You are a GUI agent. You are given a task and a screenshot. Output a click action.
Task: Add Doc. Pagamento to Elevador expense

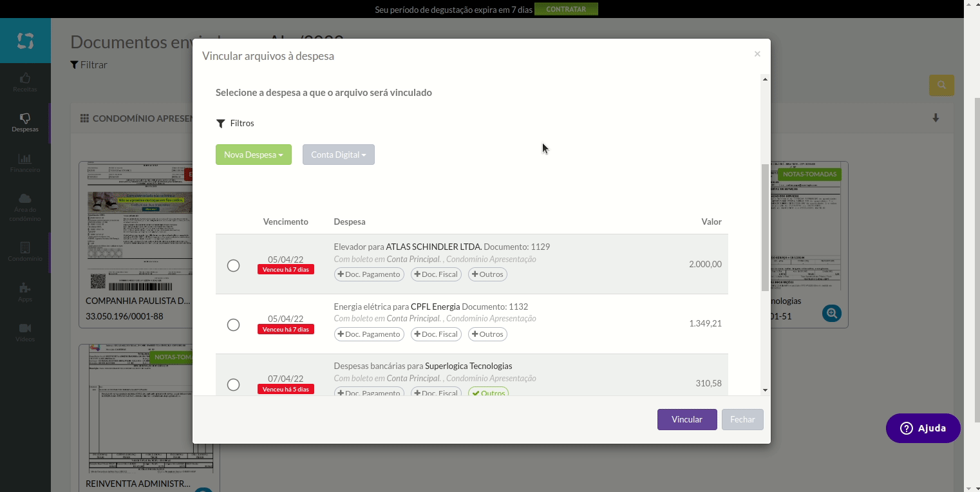pos(369,274)
